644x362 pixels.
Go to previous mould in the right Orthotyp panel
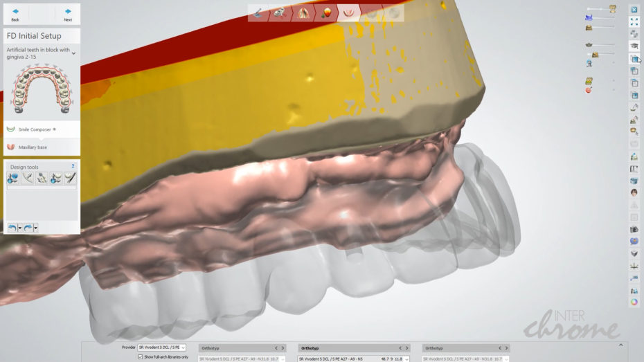pos(500,348)
